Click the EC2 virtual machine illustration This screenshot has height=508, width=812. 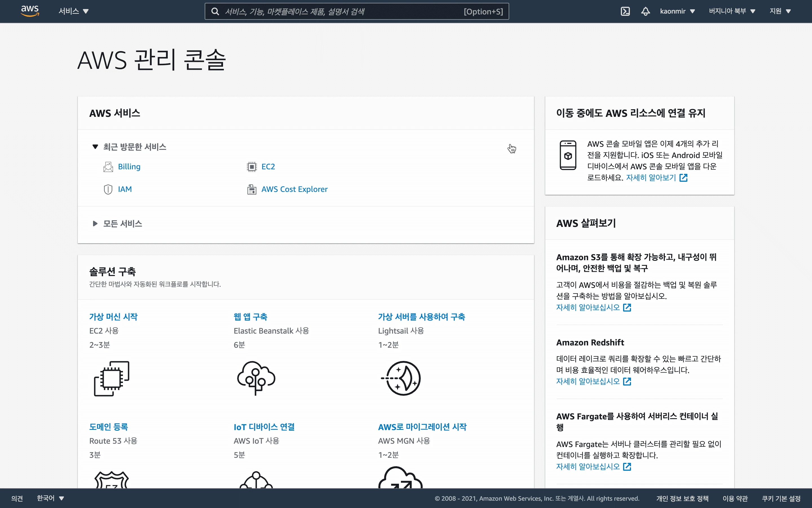pos(112,379)
